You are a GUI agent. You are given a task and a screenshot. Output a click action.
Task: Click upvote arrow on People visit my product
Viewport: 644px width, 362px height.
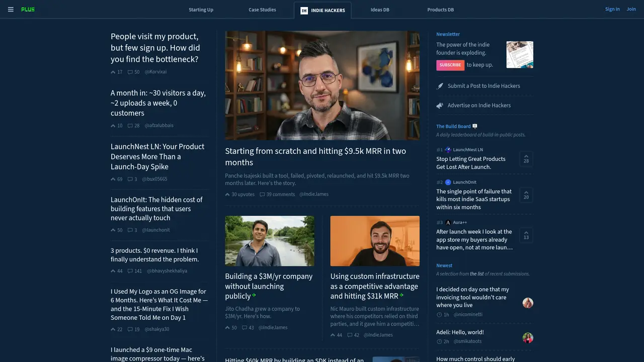pos(113,72)
